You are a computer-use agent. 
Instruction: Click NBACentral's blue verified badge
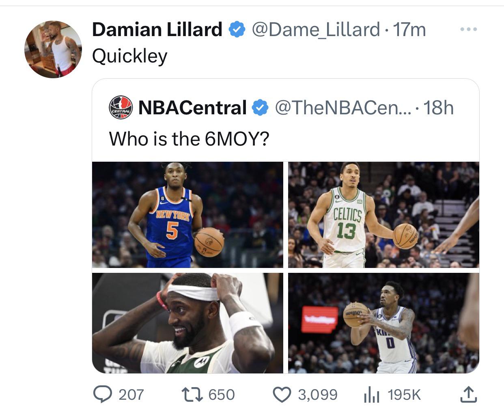(260, 108)
